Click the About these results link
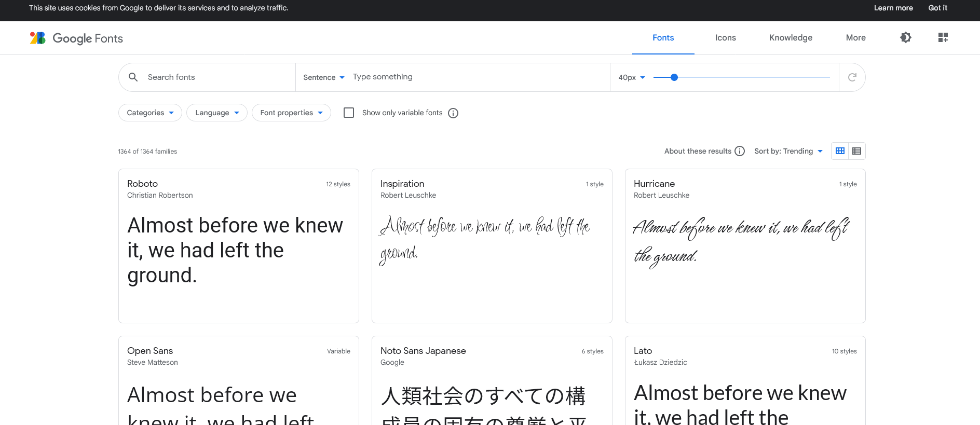The width and height of the screenshot is (980, 425). [698, 151]
